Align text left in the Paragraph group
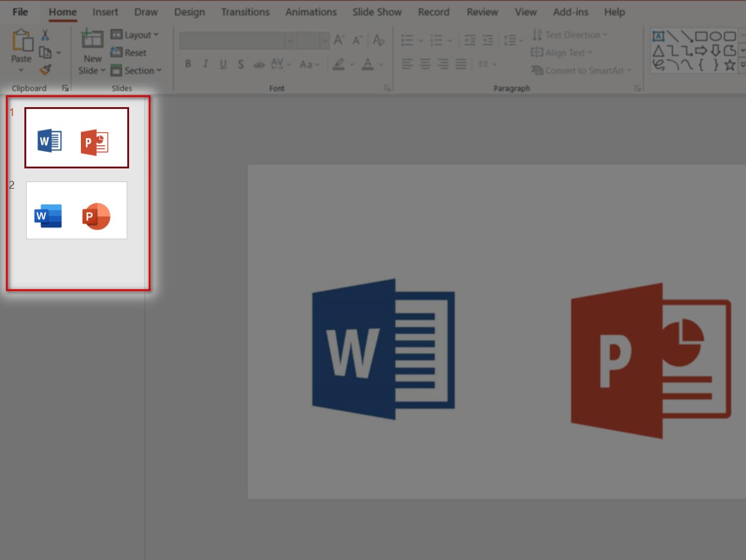The width and height of the screenshot is (746, 560). 407,64
